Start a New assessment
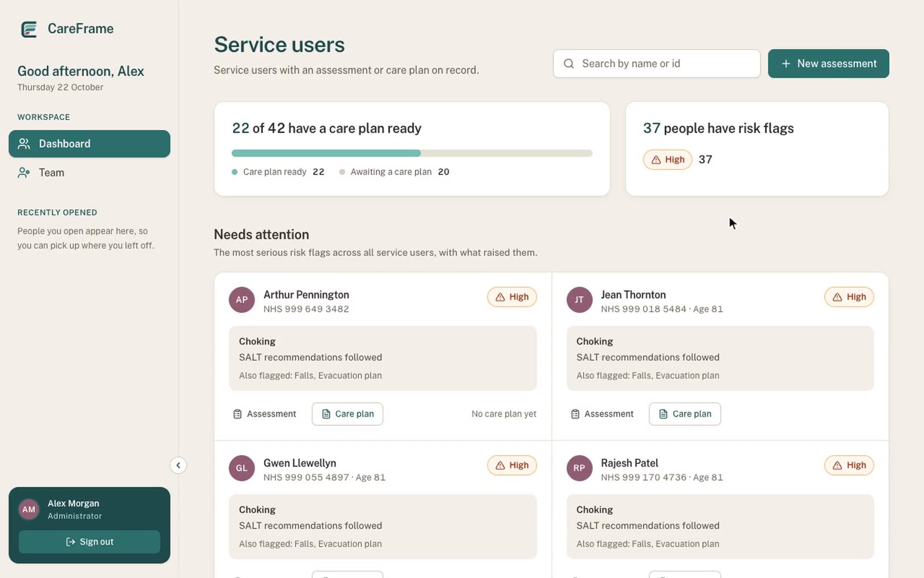Image resolution: width=924 pixels, height=578 pixels. pyautogui.click(x=828, y=64)
